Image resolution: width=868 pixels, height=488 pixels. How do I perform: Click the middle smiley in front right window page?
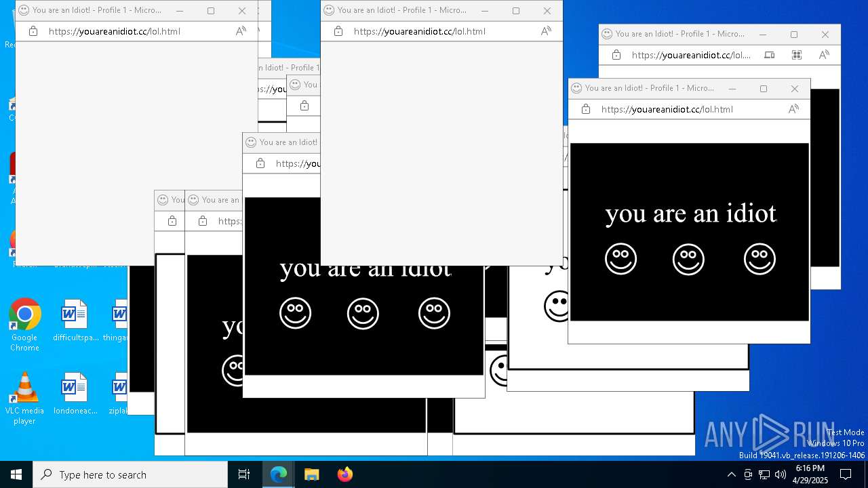pyautogui.click(x=688, y=259)
